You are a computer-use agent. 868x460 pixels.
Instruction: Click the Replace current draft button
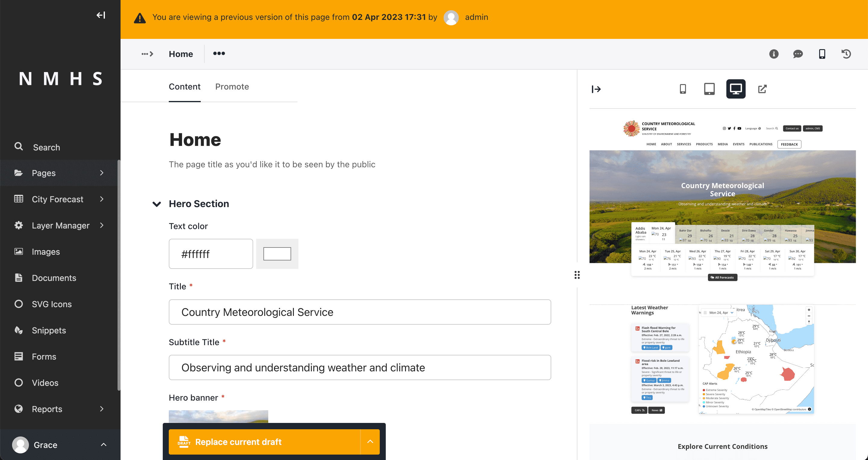tap(265, 442)
